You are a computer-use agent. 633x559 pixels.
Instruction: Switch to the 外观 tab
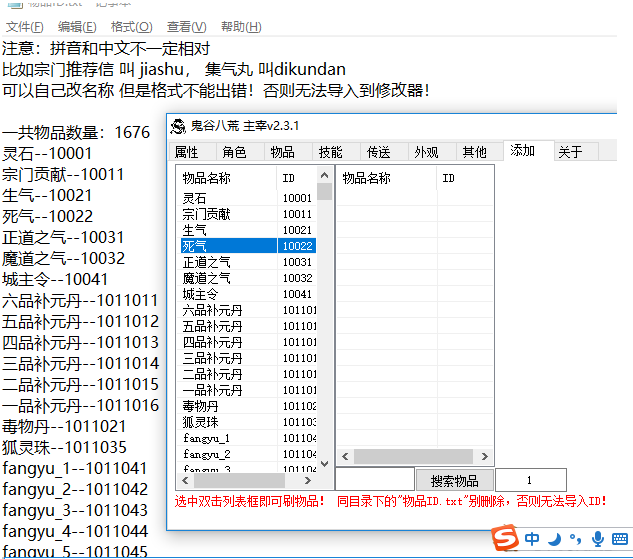coord(432,152)
